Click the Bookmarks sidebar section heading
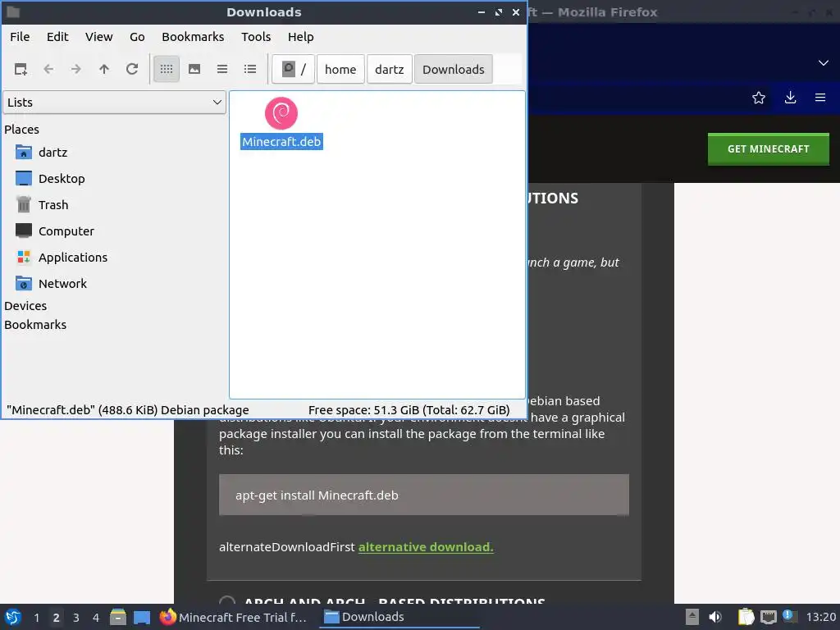Image resolution: width=840 pixels, height=630 pixels. point(35,325)
